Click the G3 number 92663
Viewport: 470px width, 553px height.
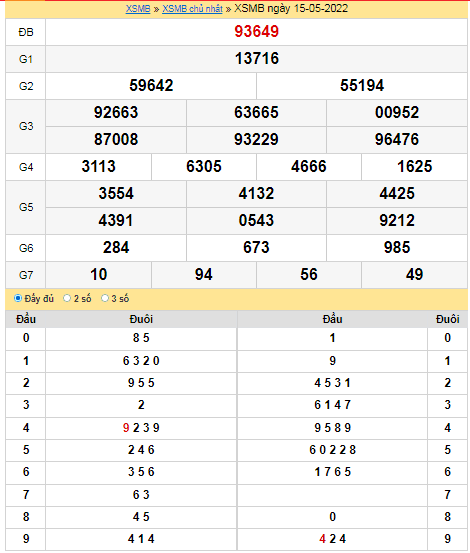point(116,113)
